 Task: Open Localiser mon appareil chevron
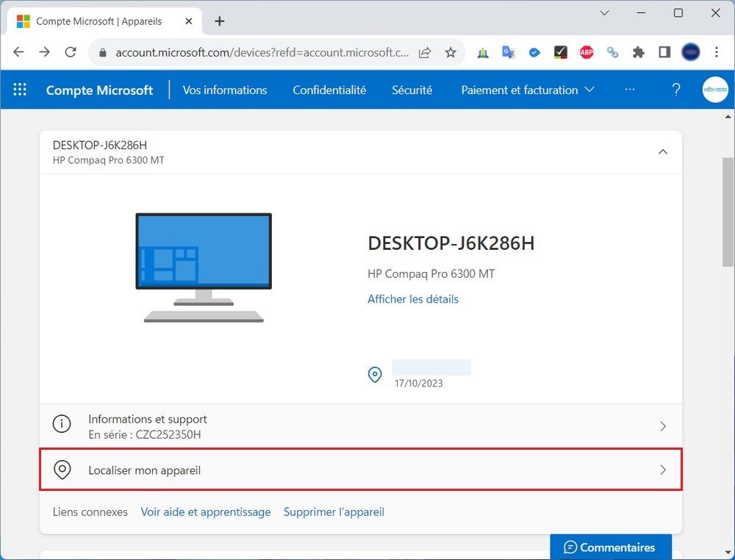coord(663,470)
